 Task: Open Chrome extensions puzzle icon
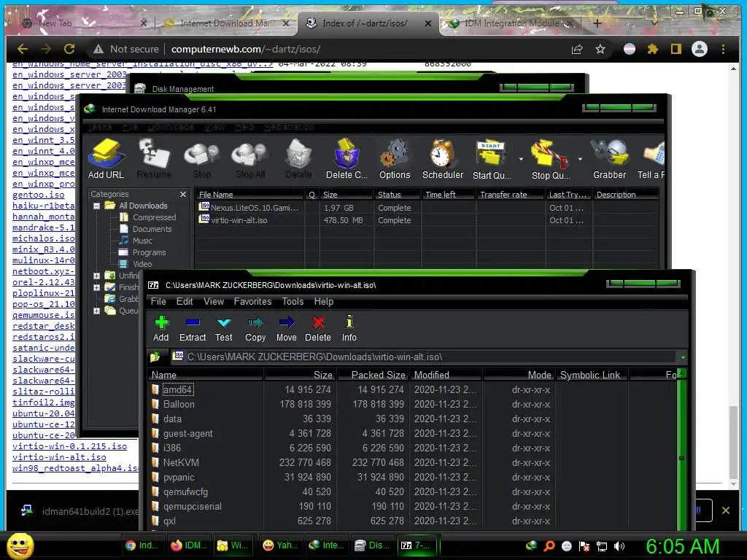coord(653,49)
